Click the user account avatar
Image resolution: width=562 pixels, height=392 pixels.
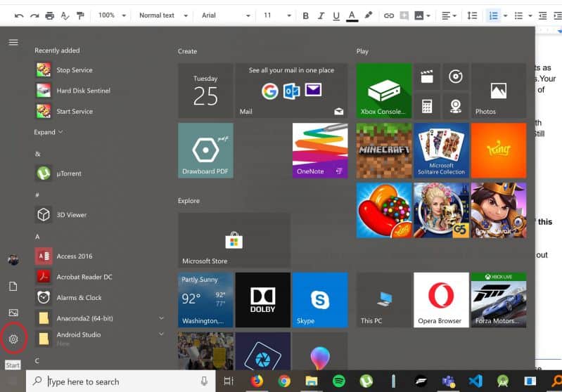tap(13, 259)
